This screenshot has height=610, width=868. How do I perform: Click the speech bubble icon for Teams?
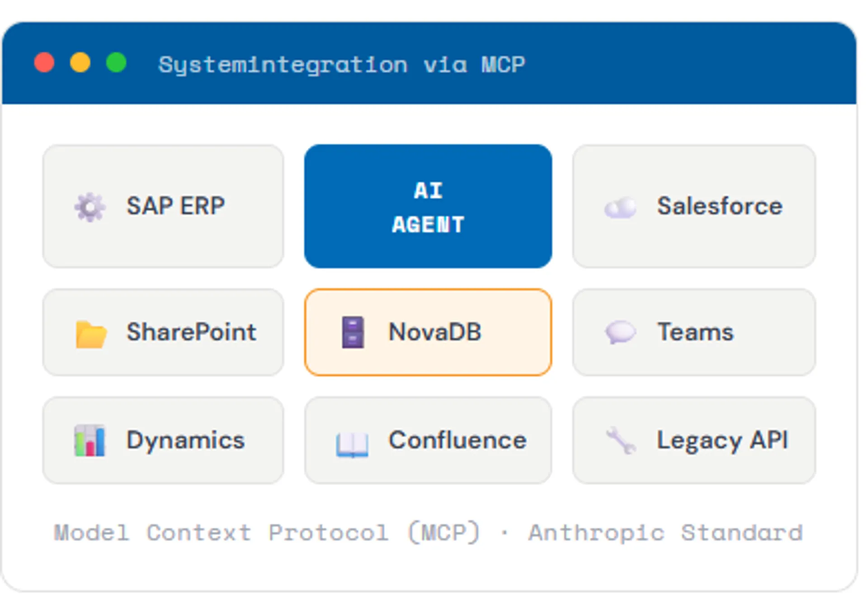point(620,332)
